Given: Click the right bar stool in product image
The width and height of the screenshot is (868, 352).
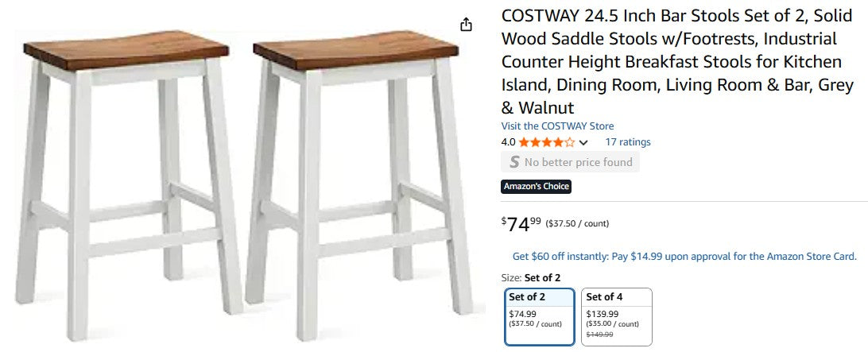Looking at the screenshot, I should coord(358,183).
